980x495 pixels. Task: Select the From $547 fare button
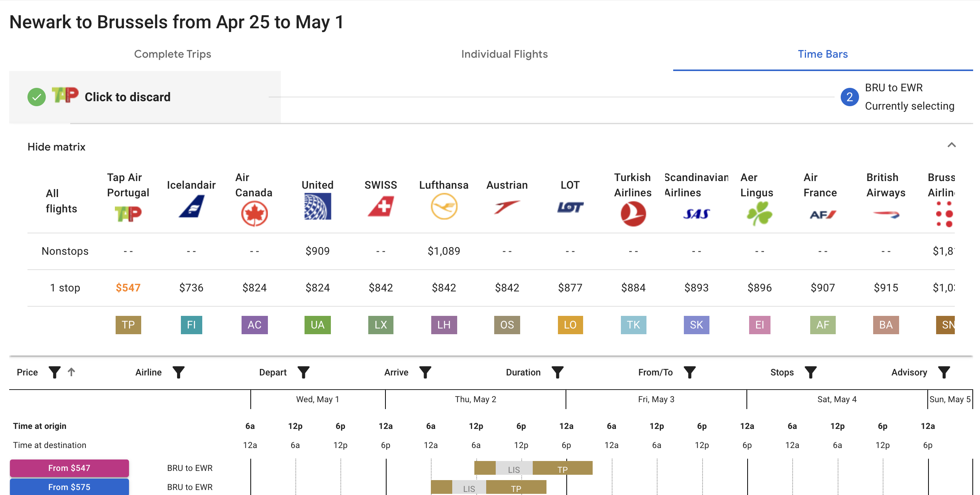pyautogui.click(x=69, y=468)
